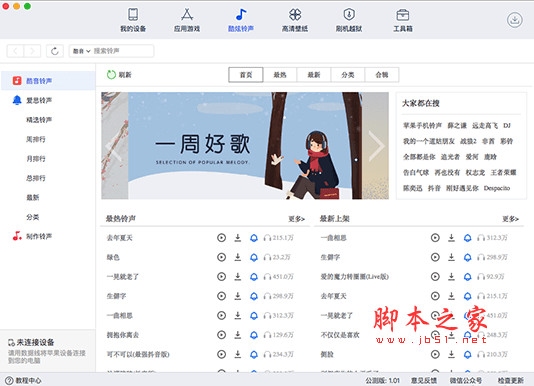Set 生僻字 bell in 最新上架 list
Screen dimensions: 534x386
pos(468,257)
